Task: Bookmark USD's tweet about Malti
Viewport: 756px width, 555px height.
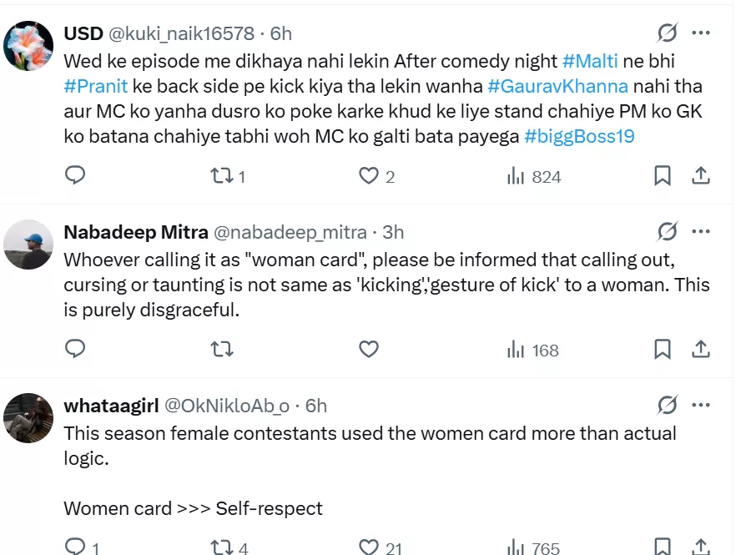Action: click(x=662, y=176)
